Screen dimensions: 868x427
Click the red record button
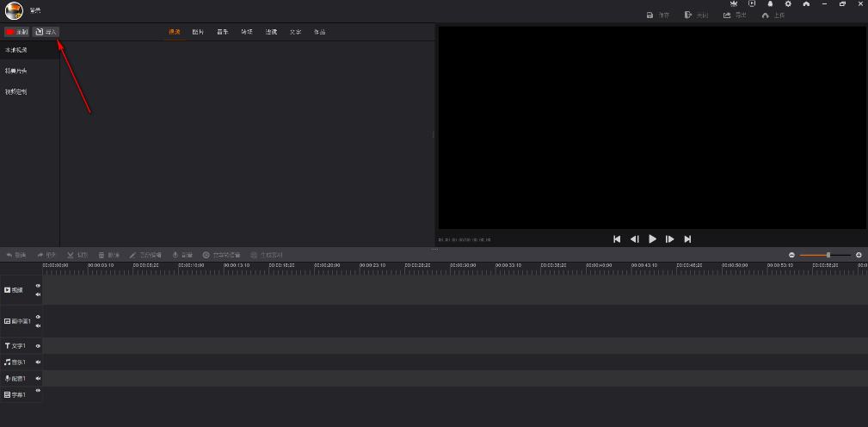(x=16, y=32)
